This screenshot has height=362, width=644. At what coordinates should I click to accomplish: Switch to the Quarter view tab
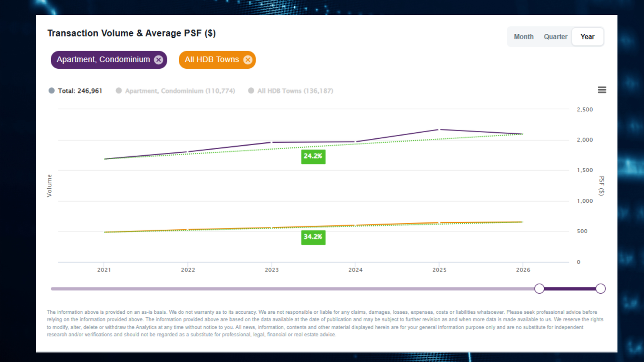pos(555,37)
